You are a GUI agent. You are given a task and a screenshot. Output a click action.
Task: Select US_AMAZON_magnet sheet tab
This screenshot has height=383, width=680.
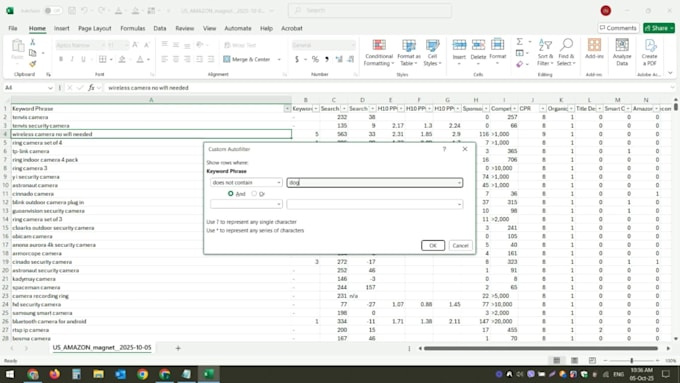pos(102,348)
